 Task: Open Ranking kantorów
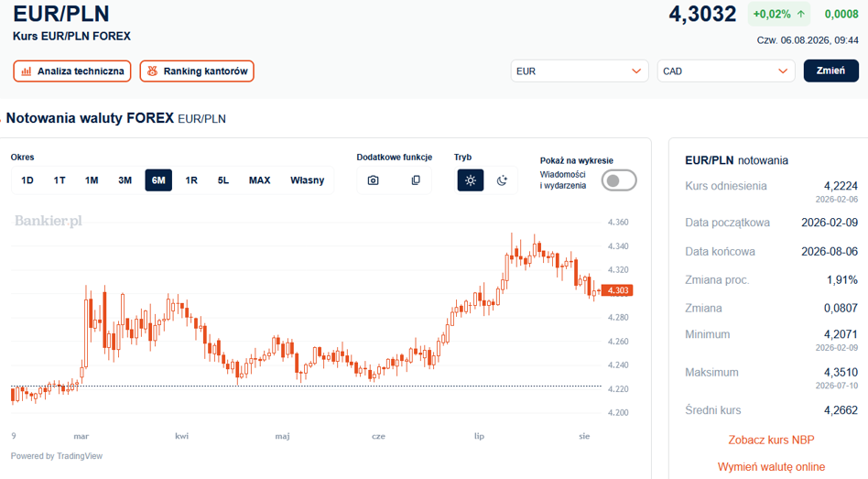[x=197, y=71]
